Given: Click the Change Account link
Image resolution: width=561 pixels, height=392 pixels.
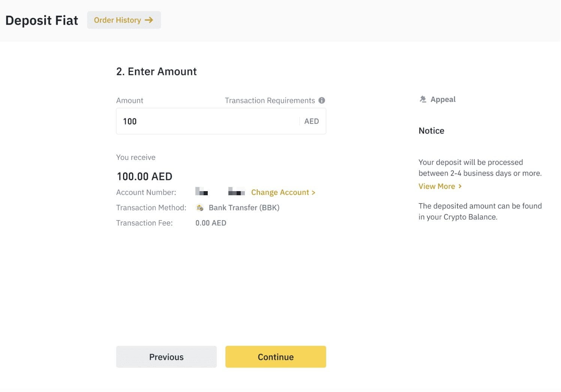Looking at the screenshot, I should point(280,193).
